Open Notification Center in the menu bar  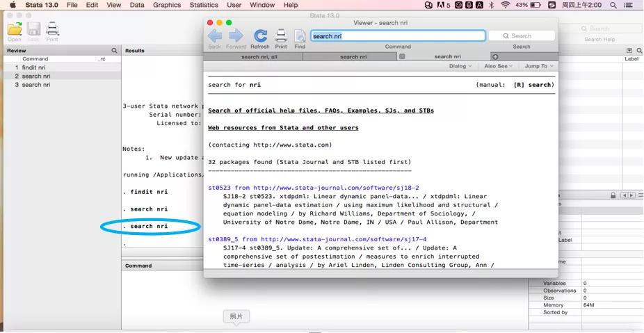coord(629,5)
